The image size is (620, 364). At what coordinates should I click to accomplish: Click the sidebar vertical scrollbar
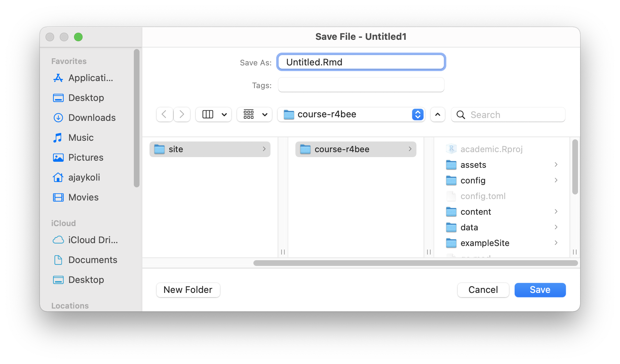pyautogui.click(x=137, y=118)
